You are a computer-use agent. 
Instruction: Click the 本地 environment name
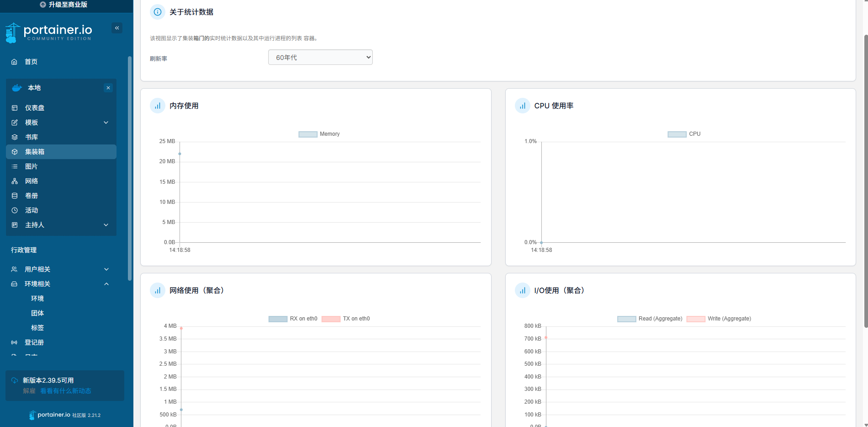click(x=34, y=88)
